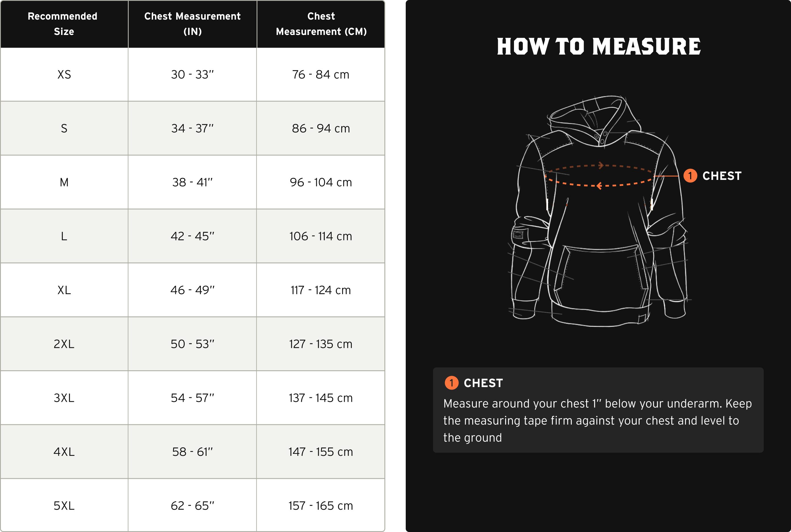Image resolution: width=791 pixels, height=532 pixels.
Task: Select the 3XL size cell
Action: (64, 398)
